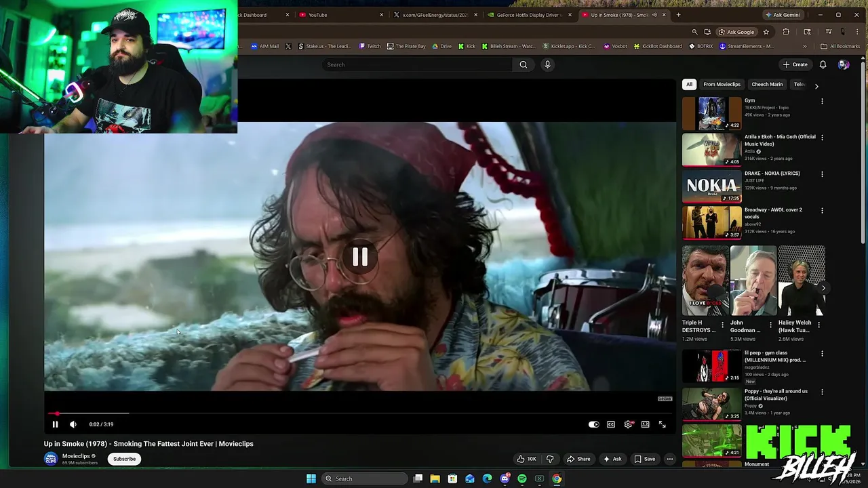868x488 pixels.
Task: Open File Explorer from the taskbar
Action: (x=435, y=479)
